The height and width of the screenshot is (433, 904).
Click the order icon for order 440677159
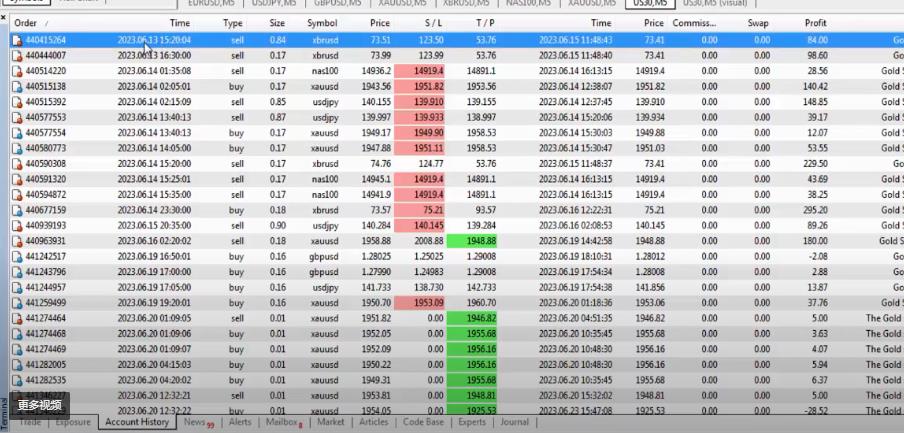tap(16, 210)
